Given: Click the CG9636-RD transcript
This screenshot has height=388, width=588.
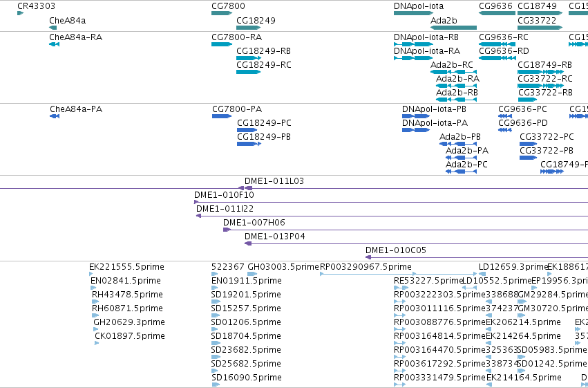Looking at the screenshot, I should click(497, 58).
